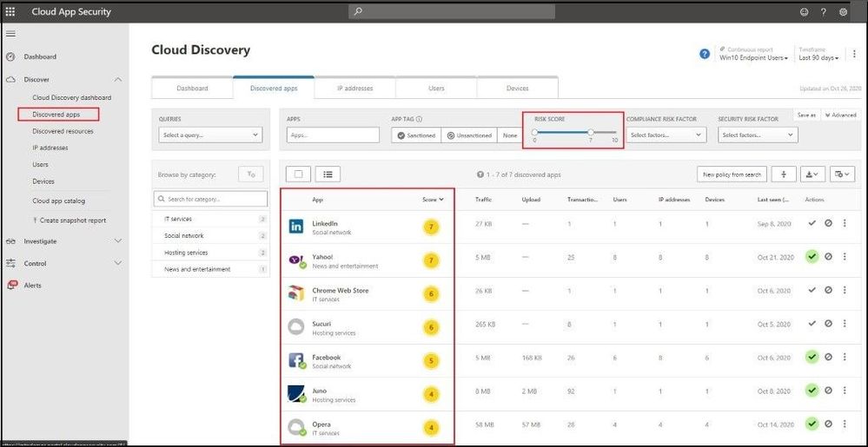Open more actions for Sucuri

tap(845, 324)
